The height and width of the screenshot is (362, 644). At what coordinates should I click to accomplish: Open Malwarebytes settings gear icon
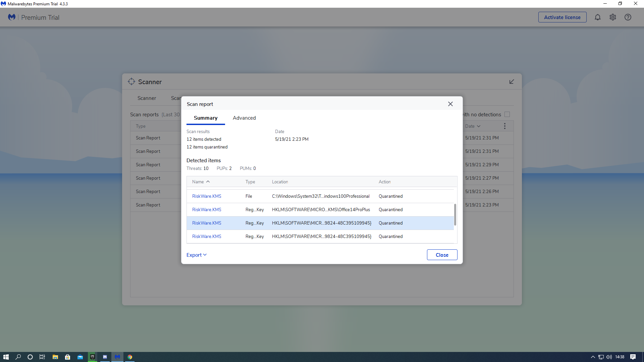613,17
